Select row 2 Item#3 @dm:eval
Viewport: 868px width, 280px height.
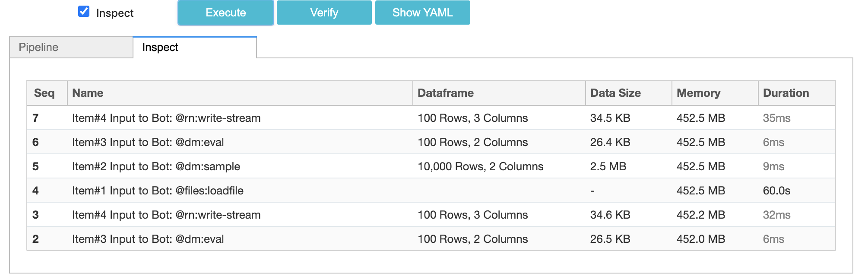[x=148, y=239]
